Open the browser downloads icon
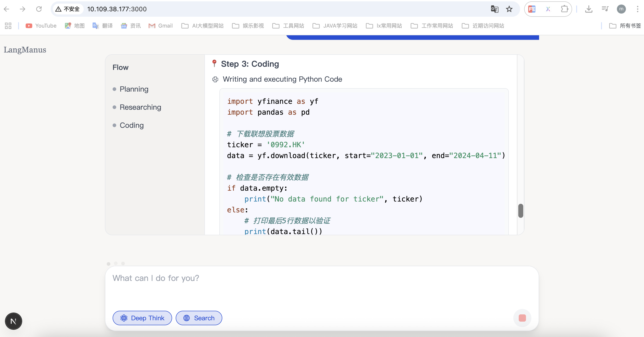Image resolution: width=644 pixels, height=337 pixels. pos(589,9)
